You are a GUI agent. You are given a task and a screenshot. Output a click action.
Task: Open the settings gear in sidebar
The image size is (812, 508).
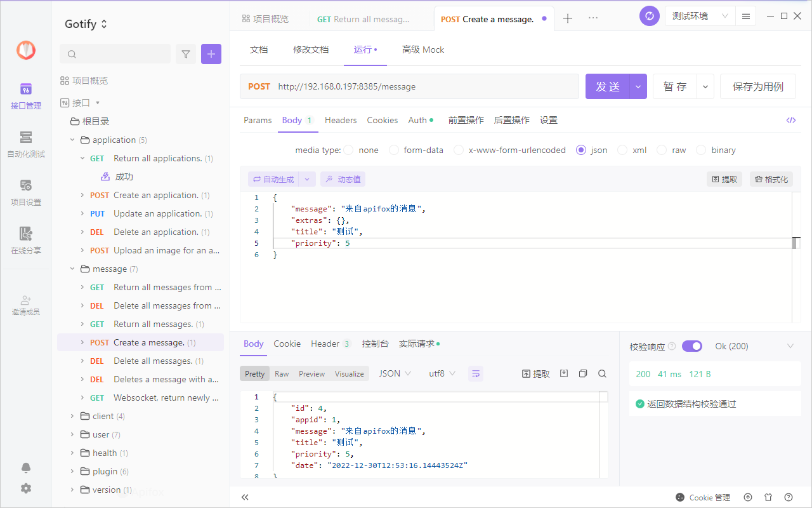click(x=26, y=488)
